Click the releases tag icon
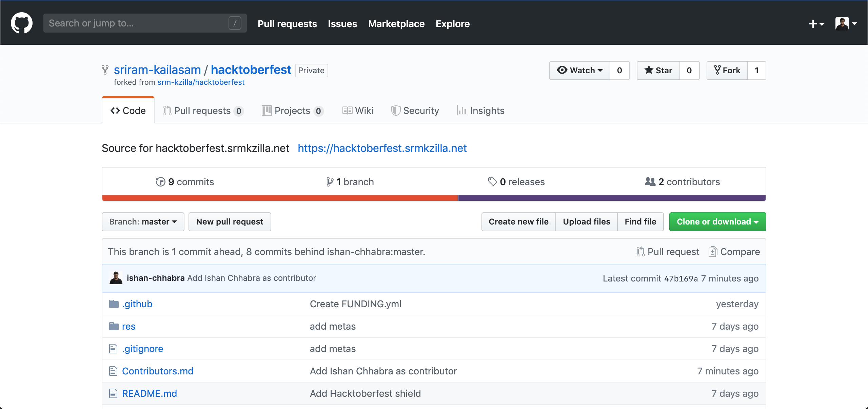Viewport: 868px width, 409px height. tap(492, 182)
